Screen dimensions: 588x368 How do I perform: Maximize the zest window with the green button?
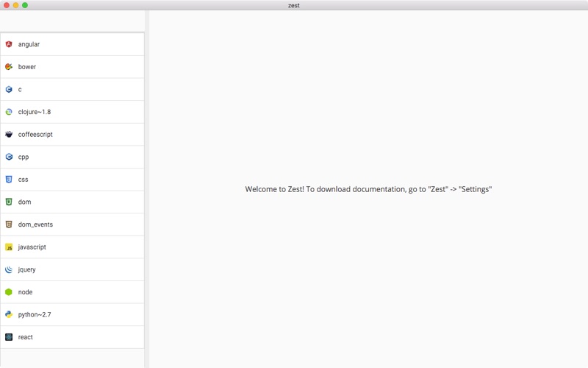[25, 5]
